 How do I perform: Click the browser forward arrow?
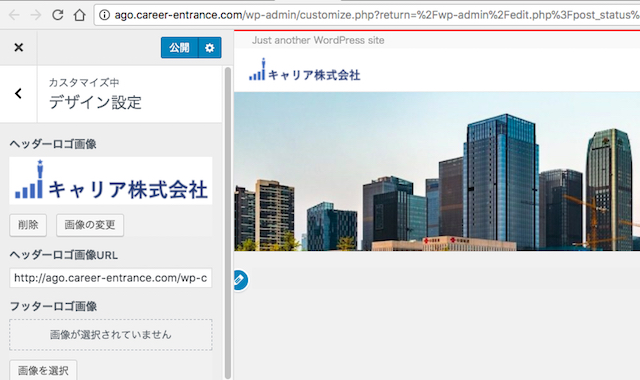click(x=36, y=15)
